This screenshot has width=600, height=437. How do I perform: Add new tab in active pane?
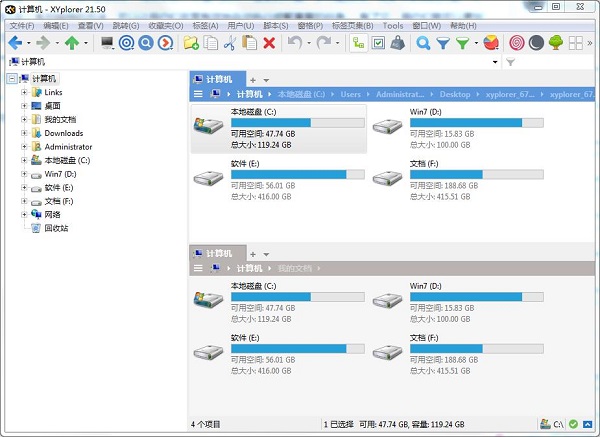pyautogui.click(x=253, y=80)
